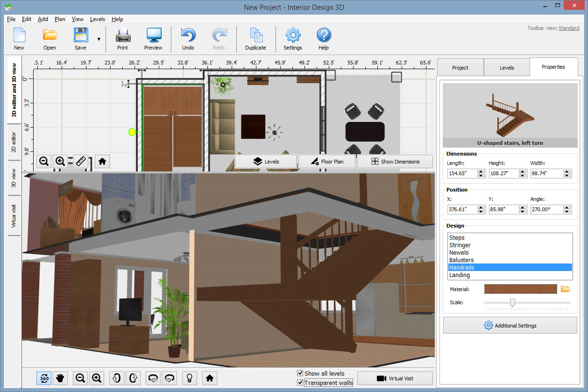Select the 360 rotation tool in 3D view
The height and width of the screenshot is (392, 588).
coord(43,378)
